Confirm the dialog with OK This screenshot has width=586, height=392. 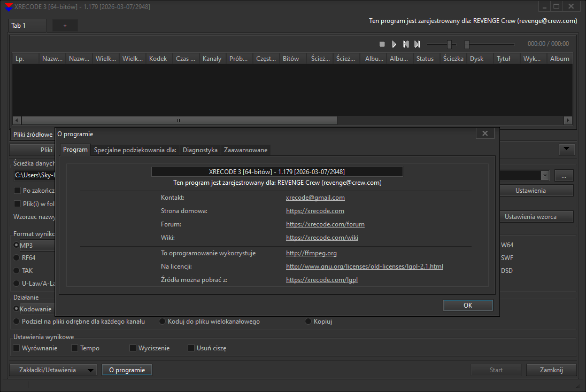click(x=468, y=305)
